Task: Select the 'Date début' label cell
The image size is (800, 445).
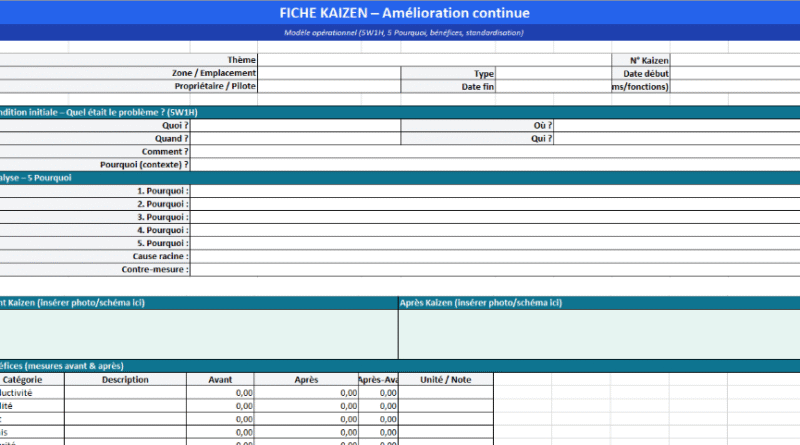Action: [641, 73]
